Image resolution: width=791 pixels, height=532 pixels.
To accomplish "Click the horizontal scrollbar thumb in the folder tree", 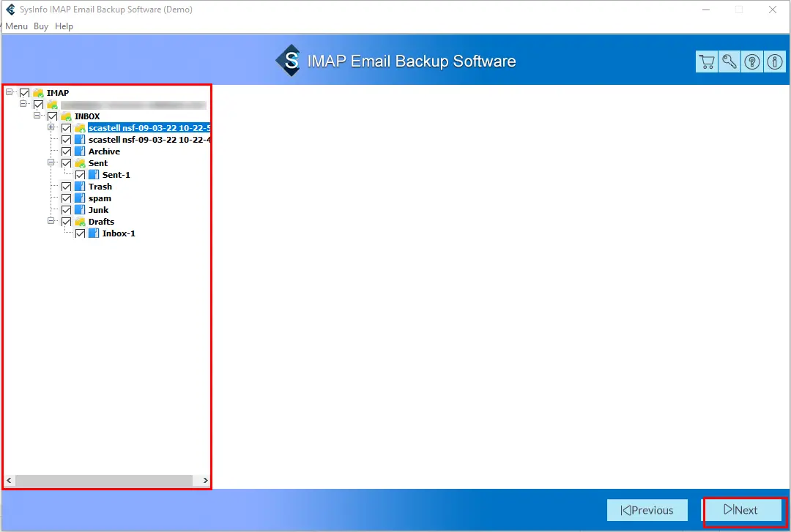I will pos(104,481).
